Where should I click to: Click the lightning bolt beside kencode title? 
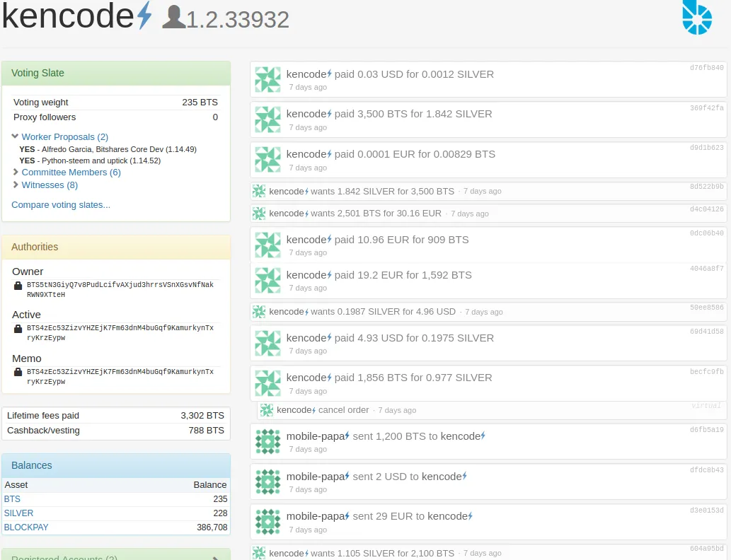point(144,16)
